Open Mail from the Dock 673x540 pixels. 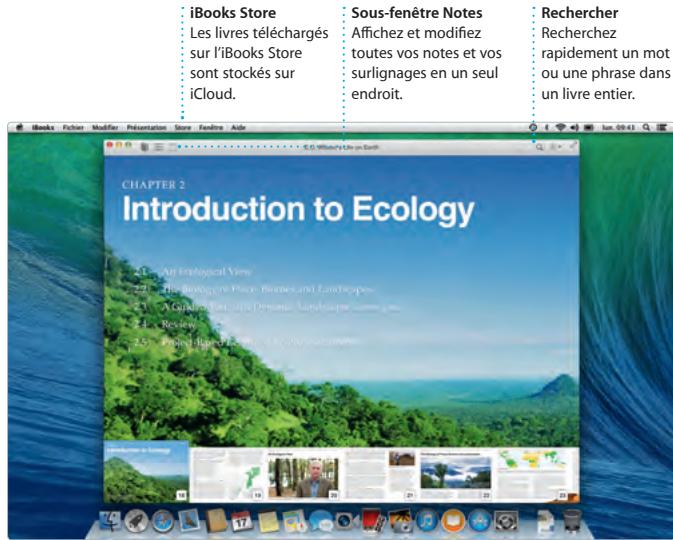point(189,520)
